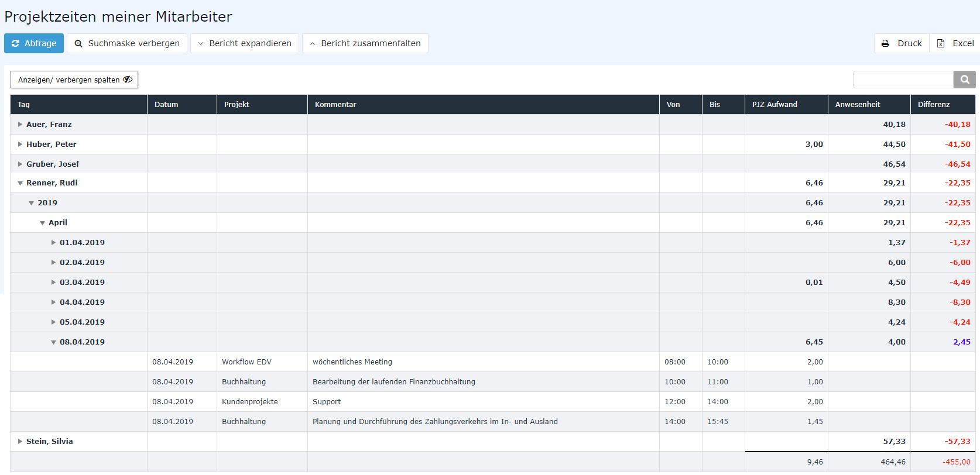
Task: Click the 9,46 total PJZ Aufwand value
Action: click(x=815, y=462)
